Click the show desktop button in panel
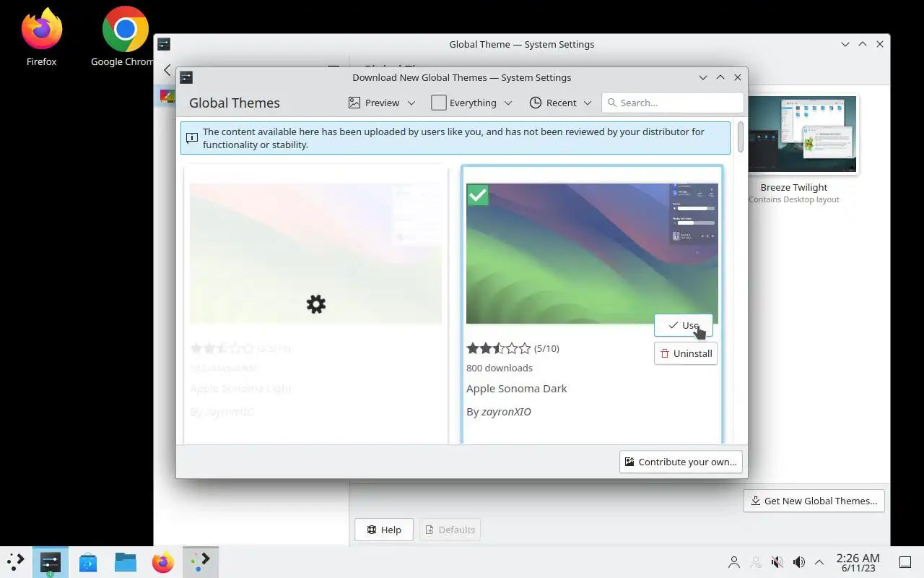 click(x=905, y=561)
